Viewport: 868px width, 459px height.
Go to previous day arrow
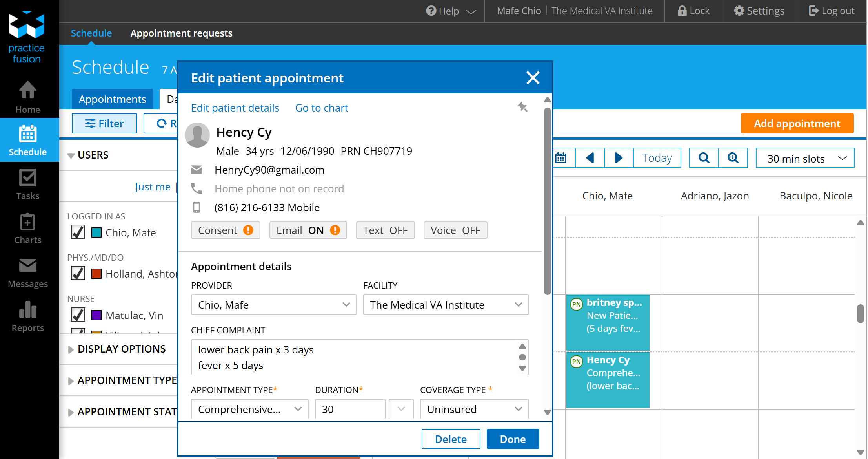590,158
